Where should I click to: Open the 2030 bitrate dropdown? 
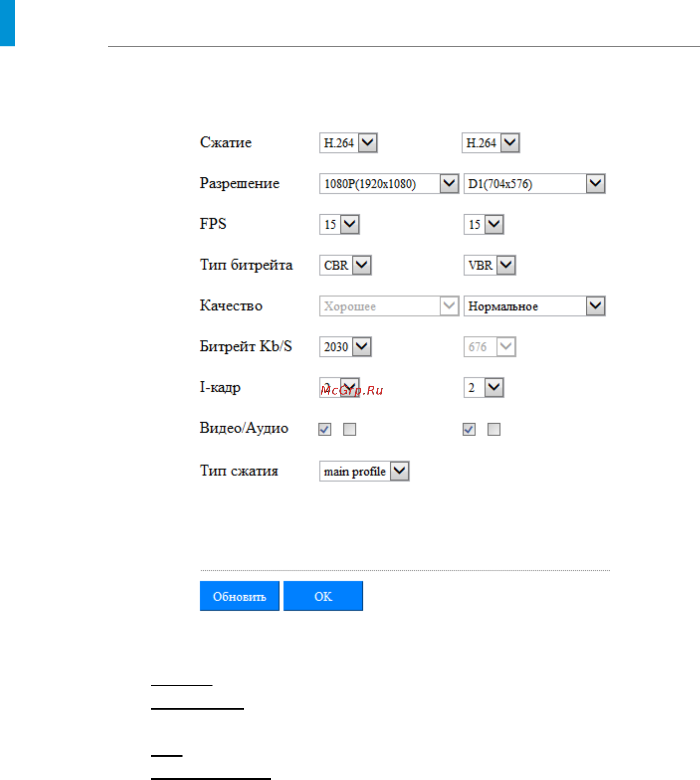345,347
